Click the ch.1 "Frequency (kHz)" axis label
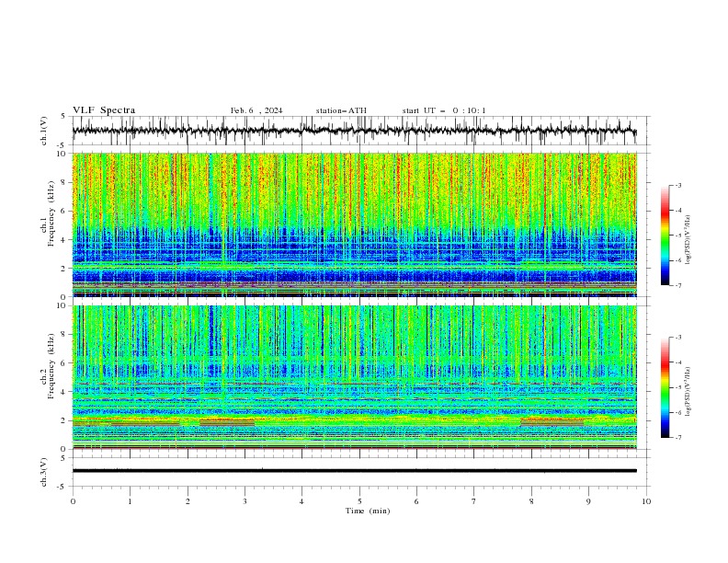Viewport: 728px width, 563px height. coord(51,214)
